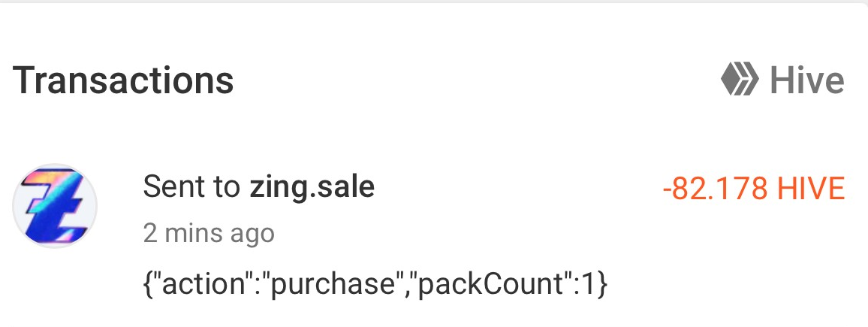
Task: Click the HIVE unit in amount
Action: coord(811,189)
